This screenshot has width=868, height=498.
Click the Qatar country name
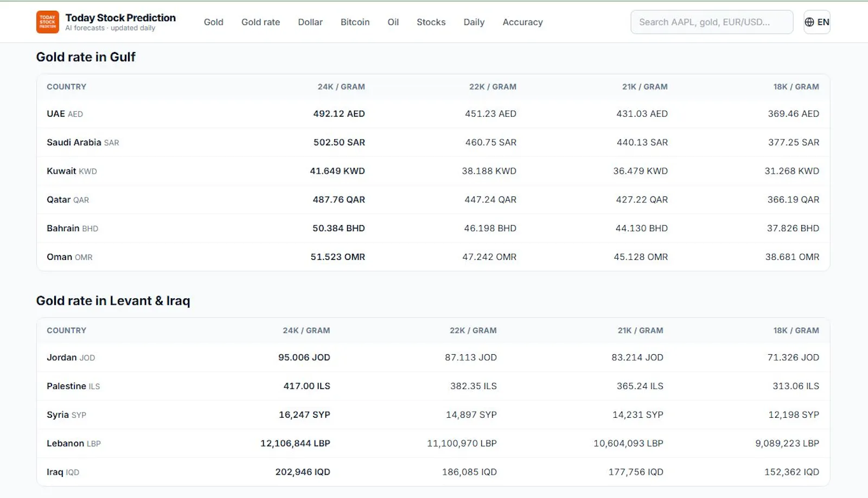[59, 200]
